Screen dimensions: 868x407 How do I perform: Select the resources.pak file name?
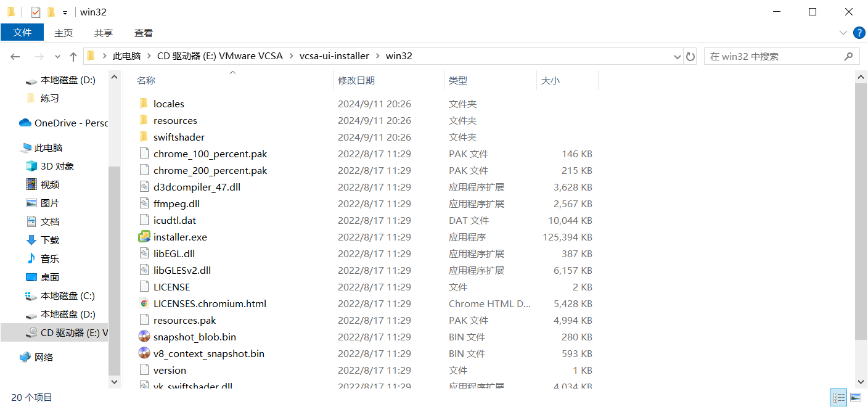tap(185, 320)
